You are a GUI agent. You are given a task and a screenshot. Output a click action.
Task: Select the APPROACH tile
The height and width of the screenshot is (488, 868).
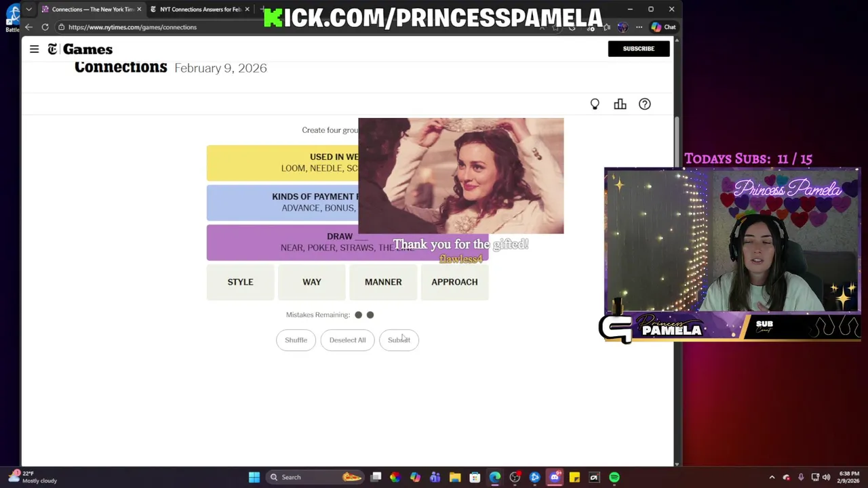454,282
